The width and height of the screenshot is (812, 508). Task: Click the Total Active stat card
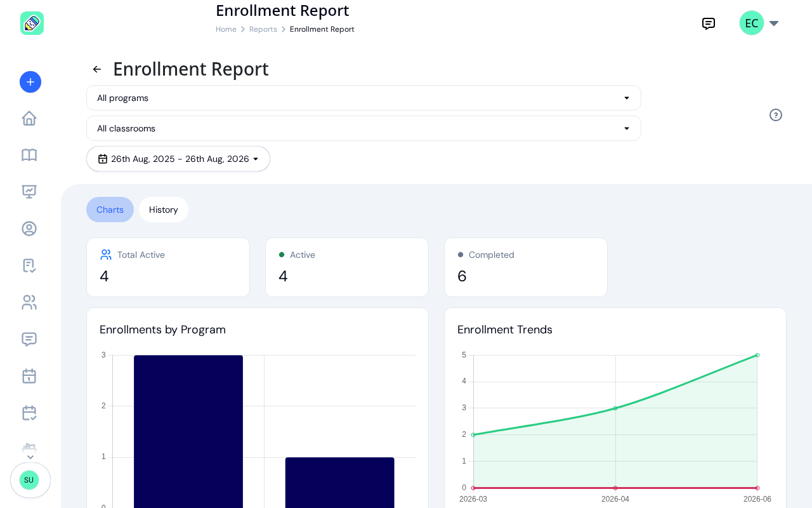[168, 267]
